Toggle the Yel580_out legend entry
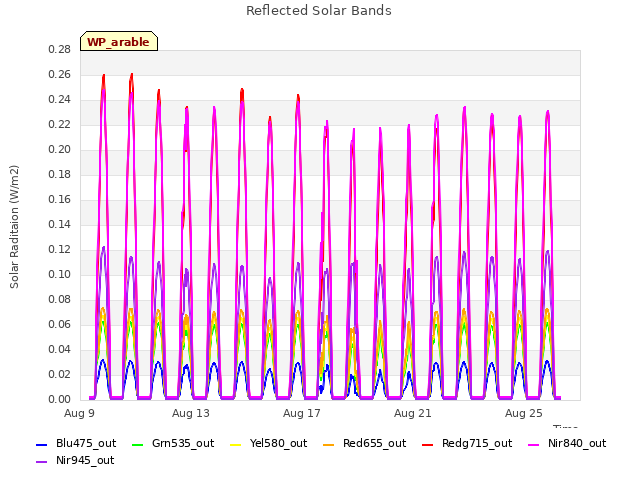This screenshot has width=640, height=480. (269, 443)
